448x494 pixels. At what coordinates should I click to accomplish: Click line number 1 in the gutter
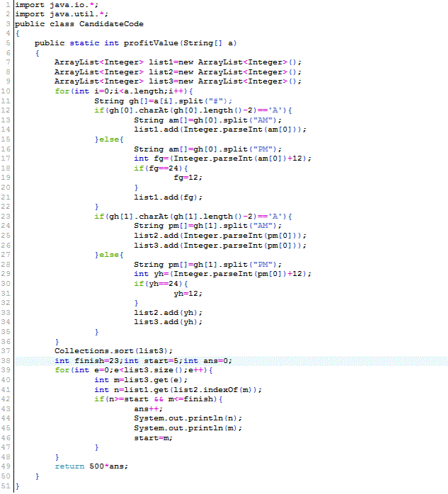pos(6,5)
